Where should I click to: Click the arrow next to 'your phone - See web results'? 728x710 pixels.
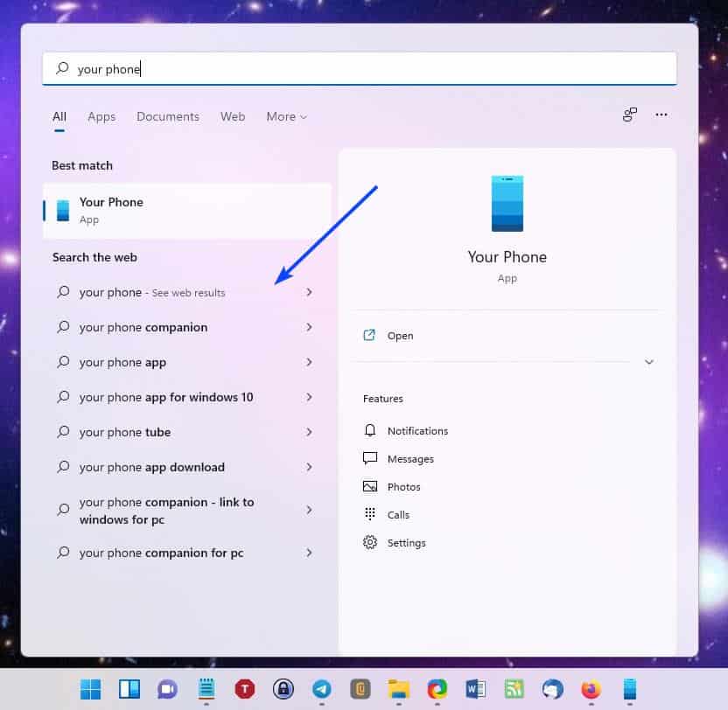(309, 292)
